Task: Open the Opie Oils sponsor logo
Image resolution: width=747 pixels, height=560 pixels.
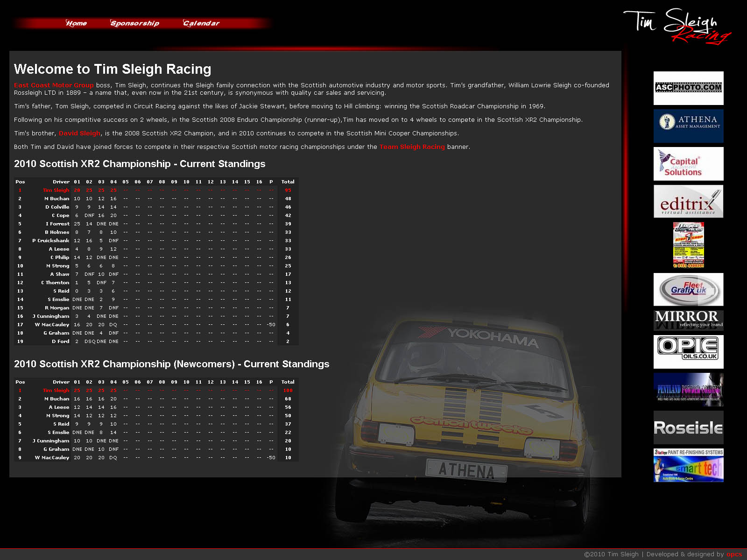Action: point(688,351)
